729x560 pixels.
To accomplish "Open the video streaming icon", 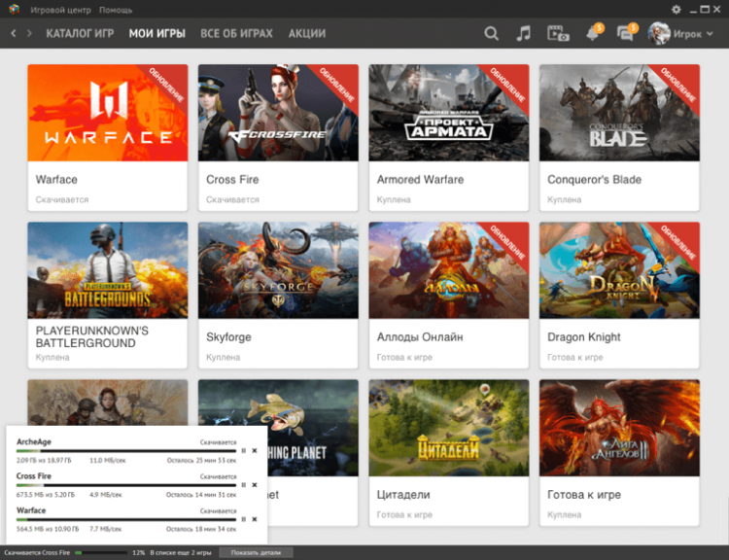I will (558, 33).
